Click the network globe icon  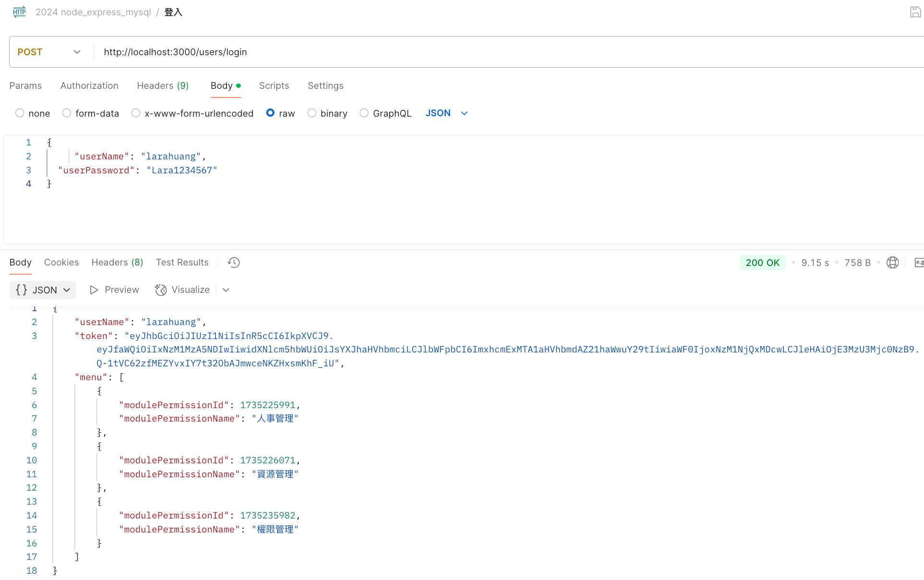(x=892, y=263)
